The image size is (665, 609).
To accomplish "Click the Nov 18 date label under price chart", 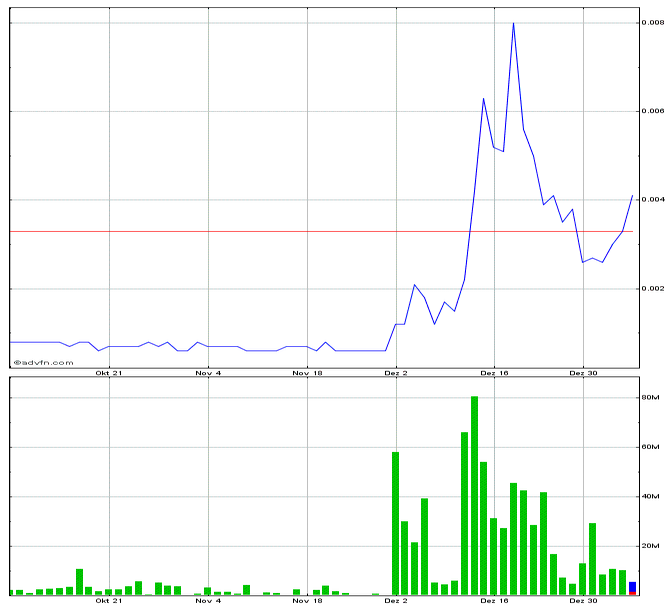I will [307, 373].
